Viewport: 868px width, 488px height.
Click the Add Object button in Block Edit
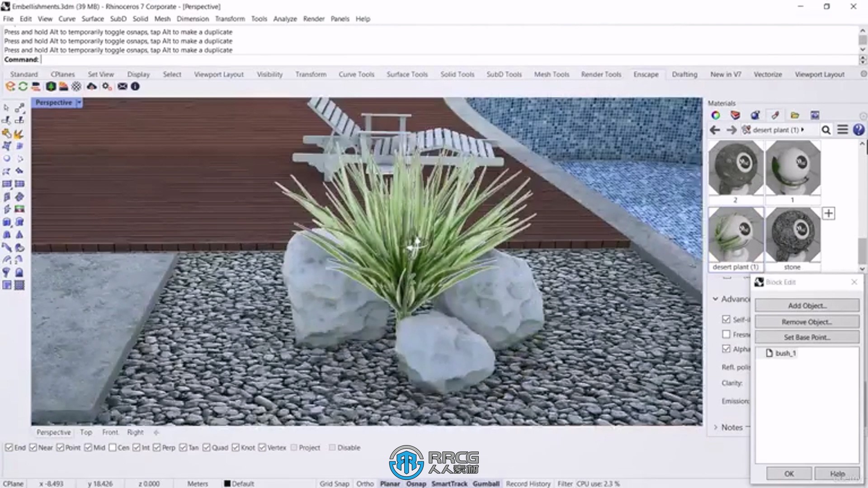(x=807, y=305)
